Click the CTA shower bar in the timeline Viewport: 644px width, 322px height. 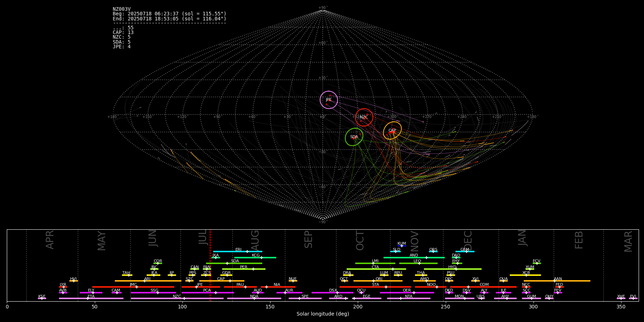[x=376, y=269]
